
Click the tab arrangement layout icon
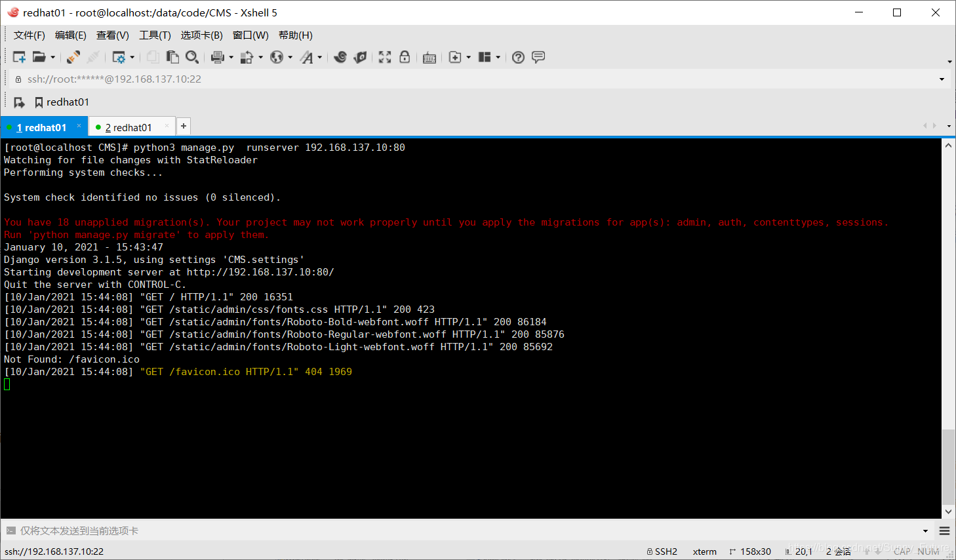(x=485, y=57)
